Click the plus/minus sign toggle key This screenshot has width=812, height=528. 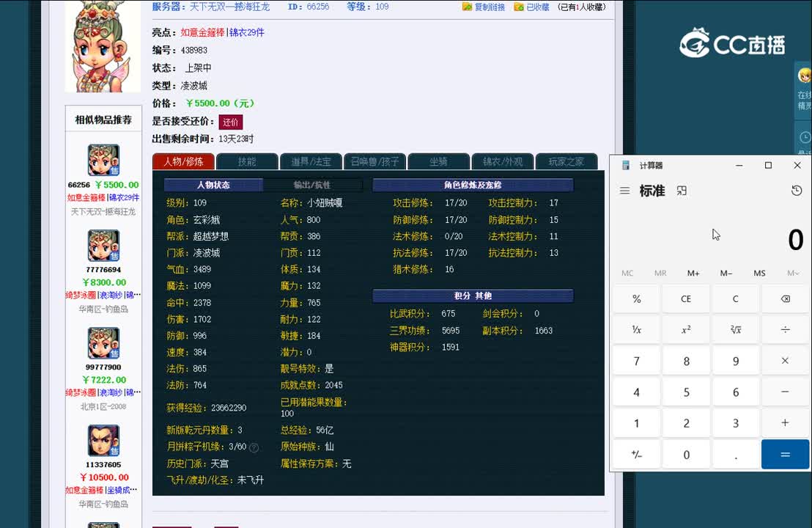tap(636, 454)
